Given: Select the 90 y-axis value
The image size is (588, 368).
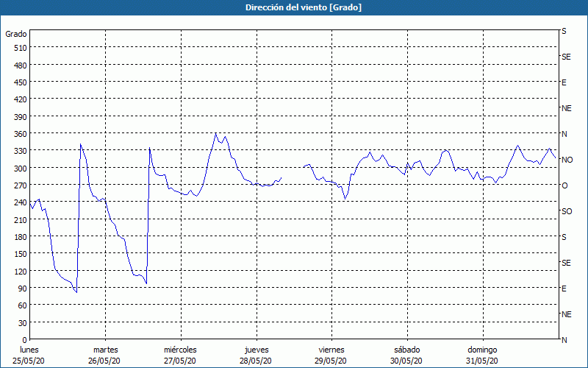Looking at the screenshot, I should pyautogui.click(x=23, y=289).
